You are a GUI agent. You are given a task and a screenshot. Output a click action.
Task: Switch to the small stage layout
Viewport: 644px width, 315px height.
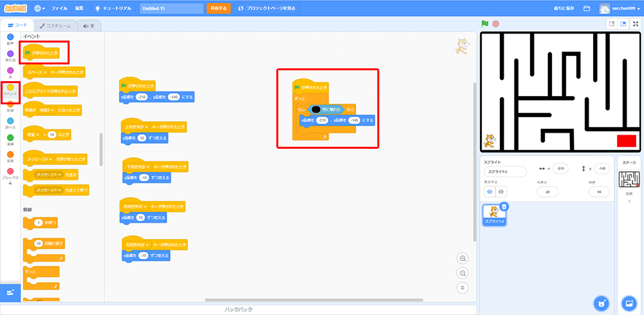(x=612, y=24)
